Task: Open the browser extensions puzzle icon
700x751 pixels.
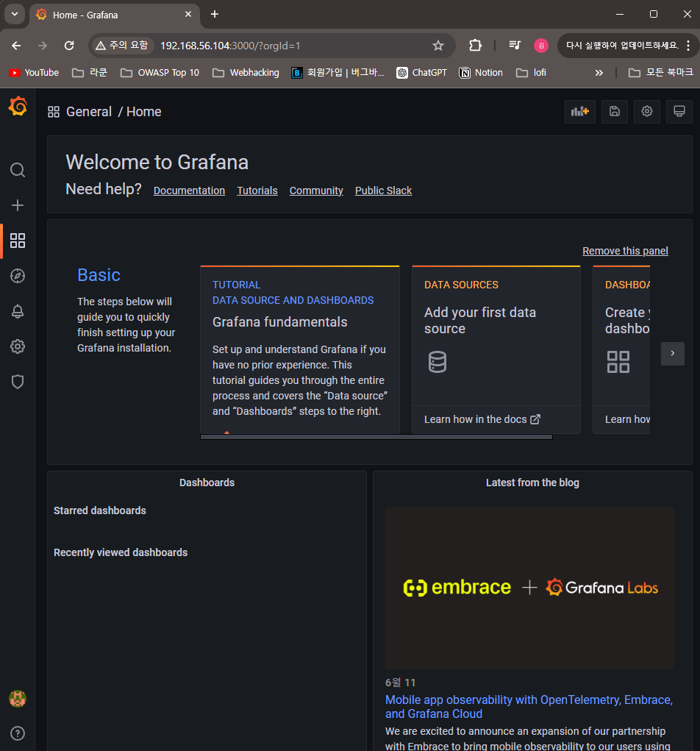Action: click(475, 46)
